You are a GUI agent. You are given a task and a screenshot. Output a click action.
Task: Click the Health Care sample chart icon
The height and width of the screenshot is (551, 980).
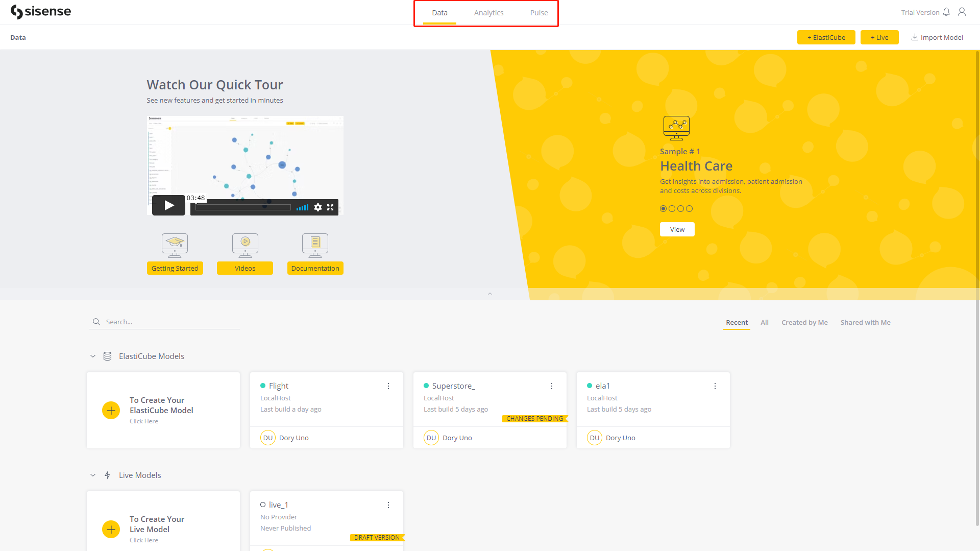tap(676, 128)
